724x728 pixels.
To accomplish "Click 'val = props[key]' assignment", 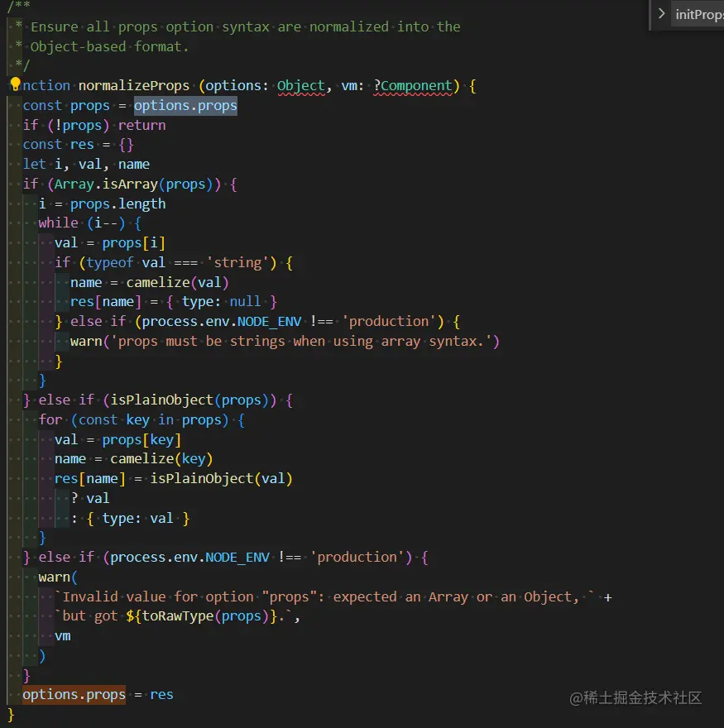I will (x=117, y=439).
